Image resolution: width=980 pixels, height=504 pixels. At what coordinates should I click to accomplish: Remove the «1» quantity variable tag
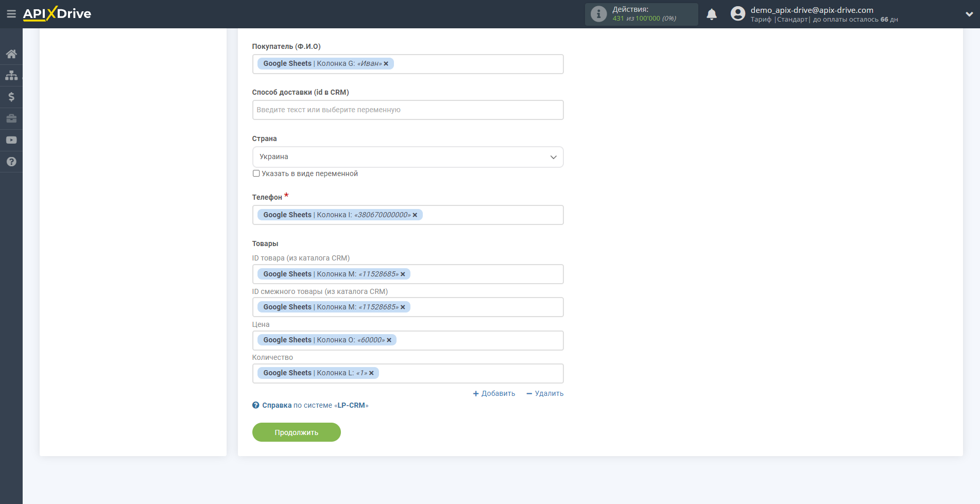point(371,373)
